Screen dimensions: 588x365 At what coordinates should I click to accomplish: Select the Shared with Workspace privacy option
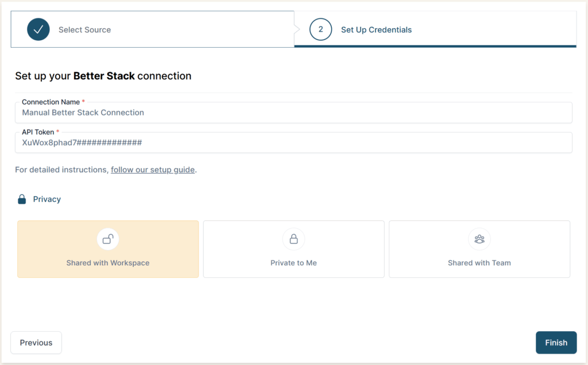(108, 249)
